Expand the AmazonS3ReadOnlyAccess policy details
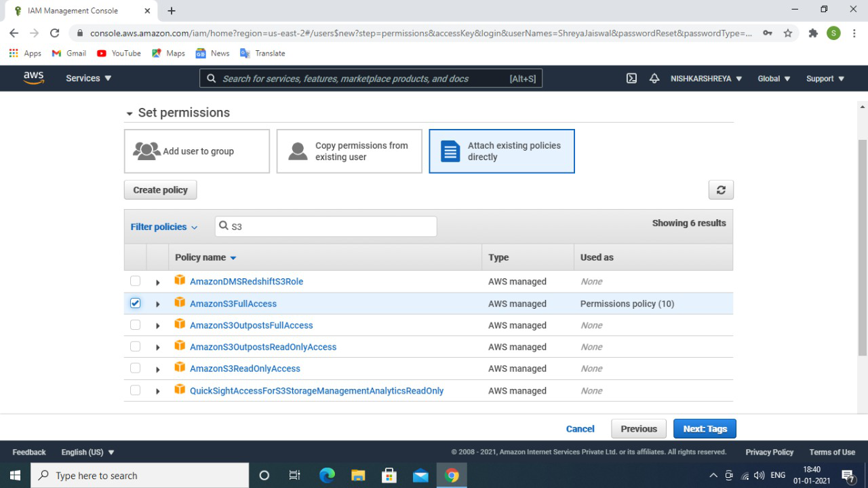This screenshot has height=488, width=868. pos(158,369)
